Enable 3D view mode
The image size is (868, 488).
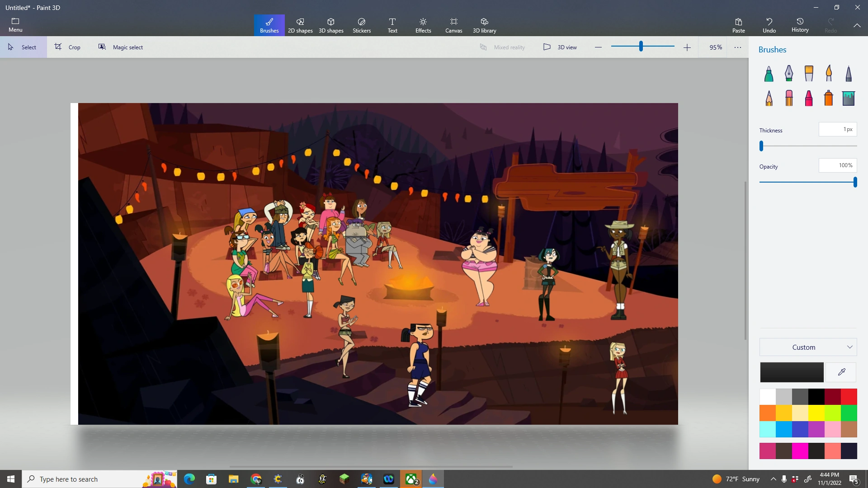pyautogui.click(x=560, y=47)
